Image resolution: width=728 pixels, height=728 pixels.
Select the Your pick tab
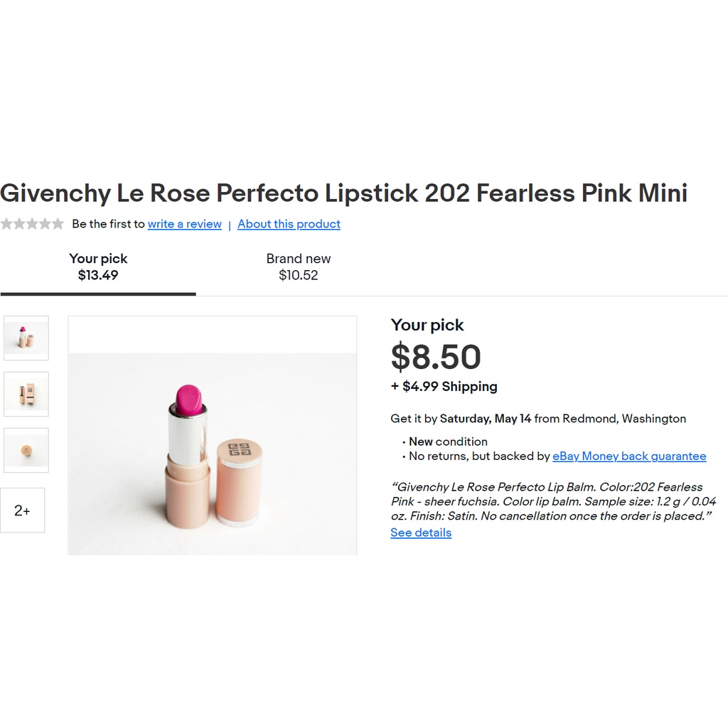(97, 267)
